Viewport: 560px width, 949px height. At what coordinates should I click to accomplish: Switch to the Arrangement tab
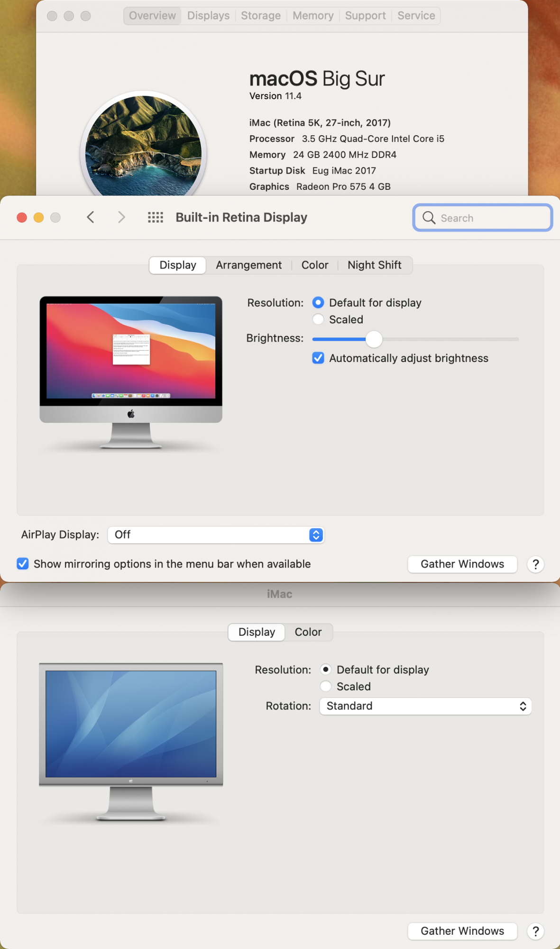248,265
